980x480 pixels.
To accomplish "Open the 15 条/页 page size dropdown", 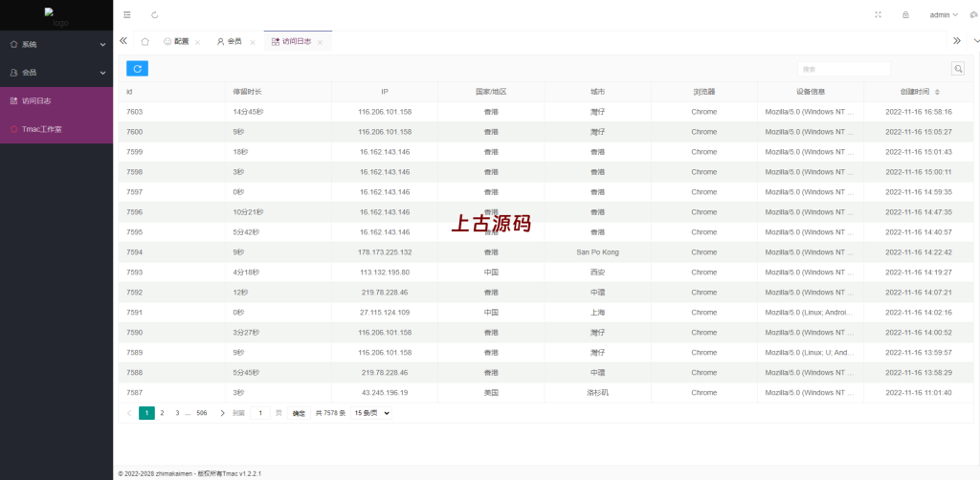I will point(371,413).
